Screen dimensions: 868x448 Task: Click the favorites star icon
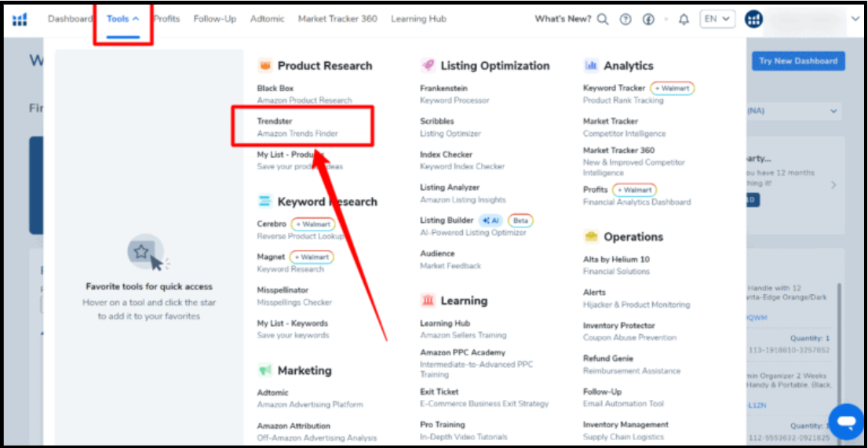click(141, 252)
